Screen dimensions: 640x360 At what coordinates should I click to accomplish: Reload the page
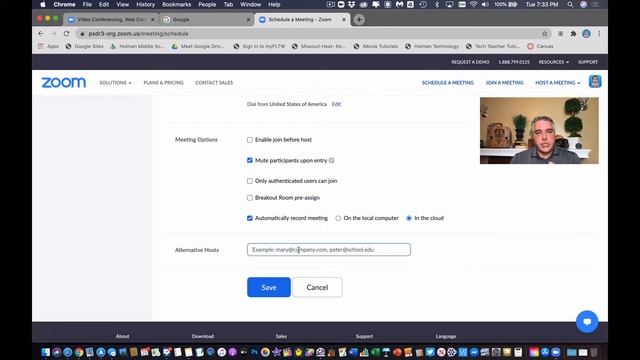point(67,33)
